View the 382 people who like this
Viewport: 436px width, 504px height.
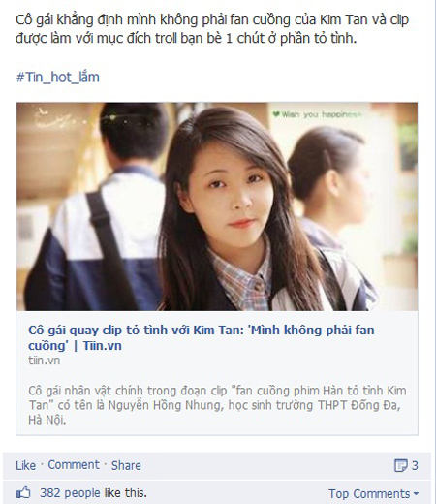[93, 493]
